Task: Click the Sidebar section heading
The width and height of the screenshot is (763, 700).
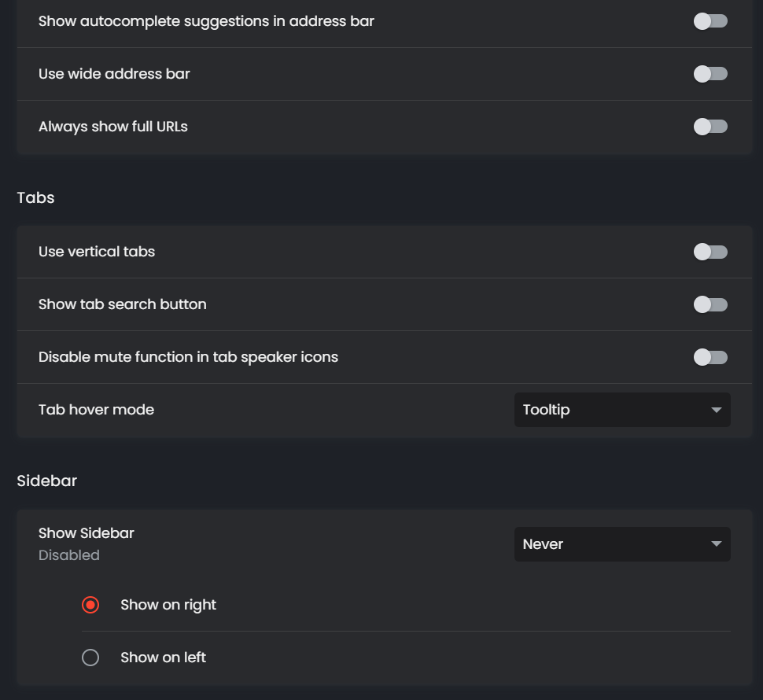Action: 47,481
